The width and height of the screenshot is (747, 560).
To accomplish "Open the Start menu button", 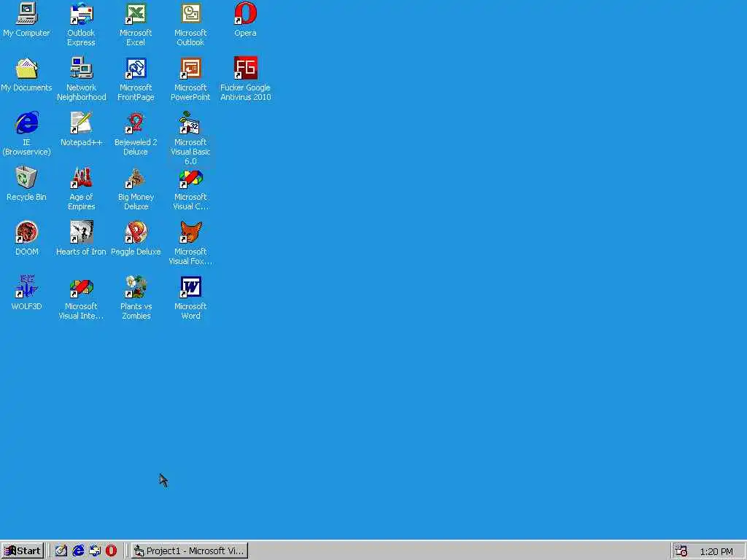I will [23, 551].
